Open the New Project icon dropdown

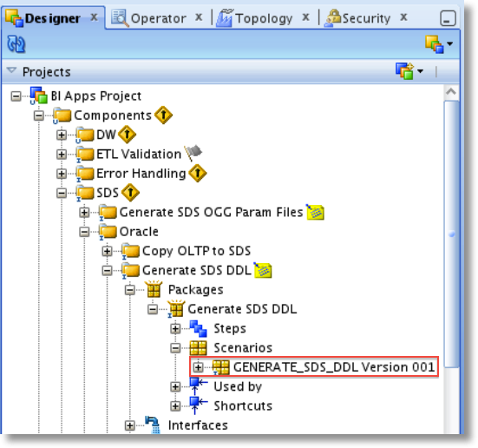point(421,71)
